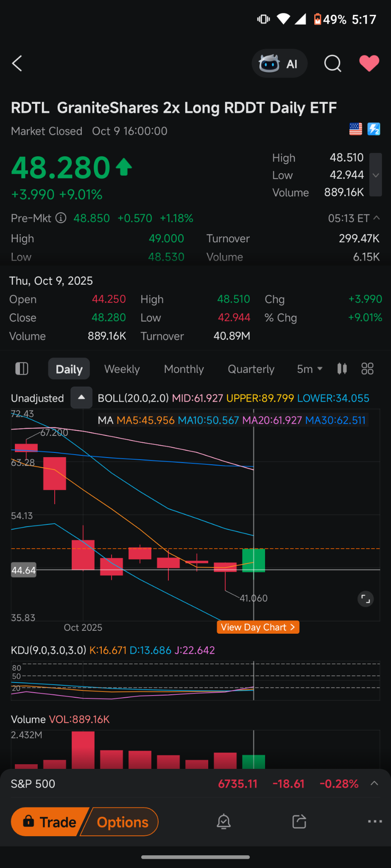Viewport: 391px width, 868px height.
Task: Toggle the heart favorite icon
Action: coord(369,64)
